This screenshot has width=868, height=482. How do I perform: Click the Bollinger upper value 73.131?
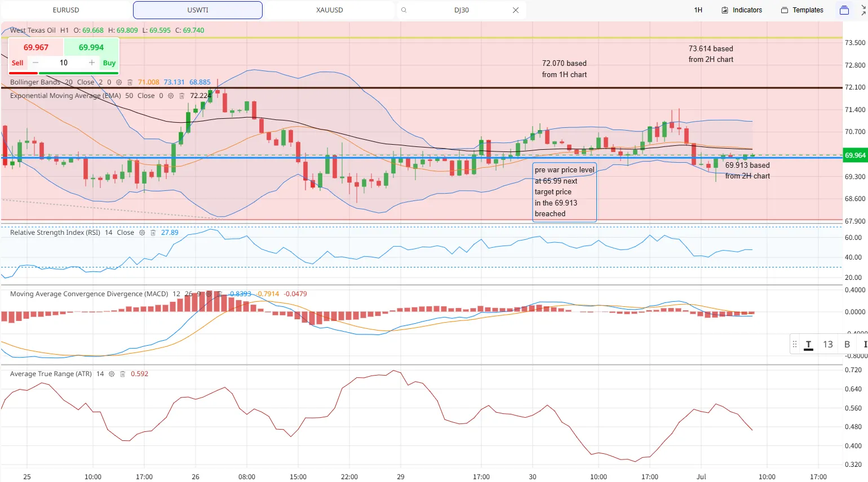click(174, 82)
